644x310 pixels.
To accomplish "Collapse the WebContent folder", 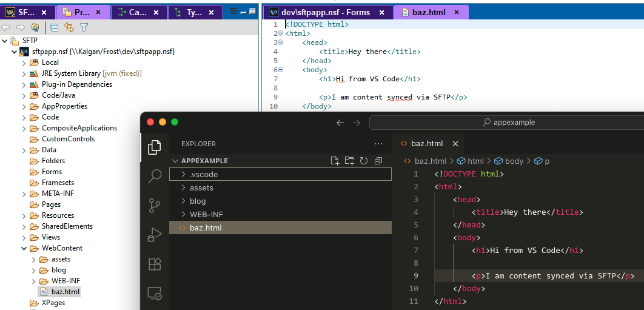I will click(25, 248).
